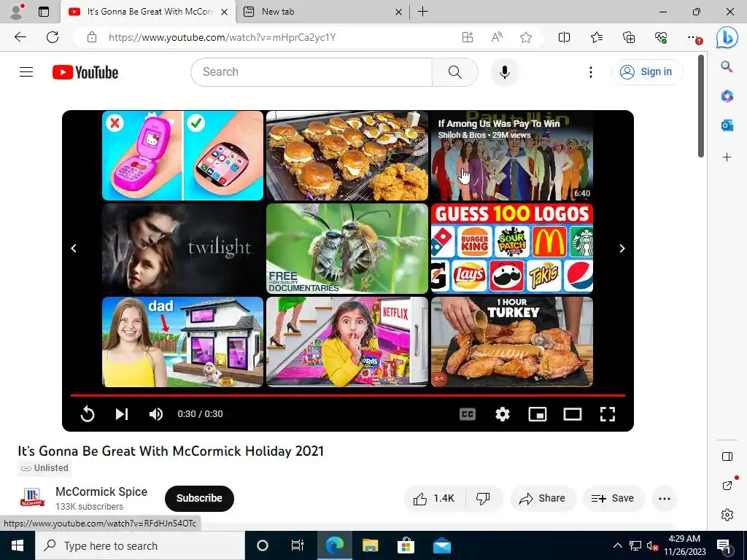This screenshot has height=560, width=747.
Task: Show next suggested videos
Action: point(622,248)
